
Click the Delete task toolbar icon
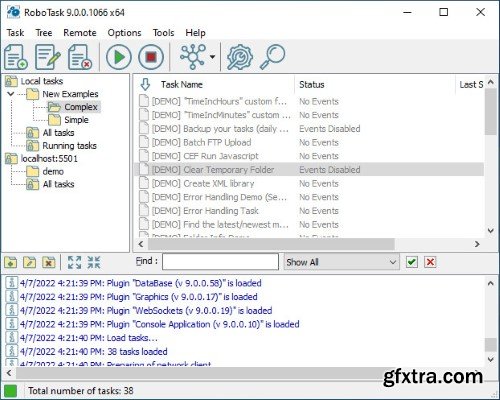coord(80,57)
